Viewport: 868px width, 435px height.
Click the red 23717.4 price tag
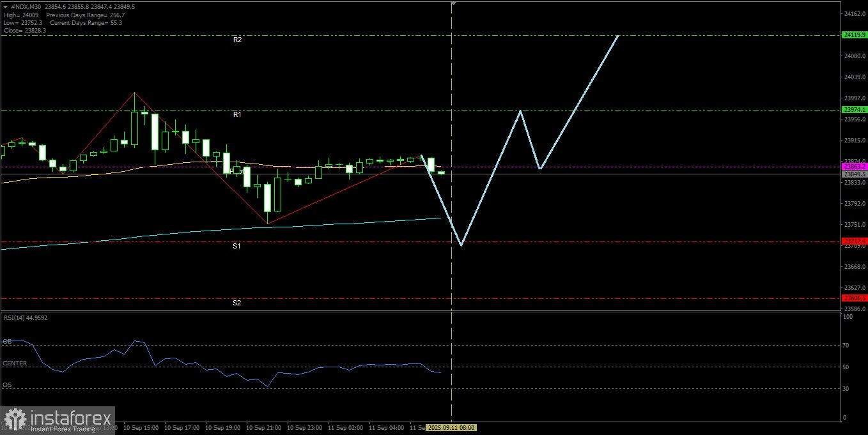point(855,241)
